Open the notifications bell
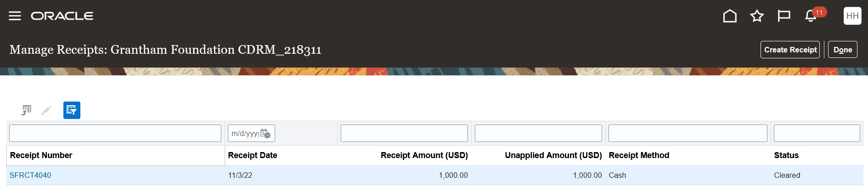 tap(811, 16)
